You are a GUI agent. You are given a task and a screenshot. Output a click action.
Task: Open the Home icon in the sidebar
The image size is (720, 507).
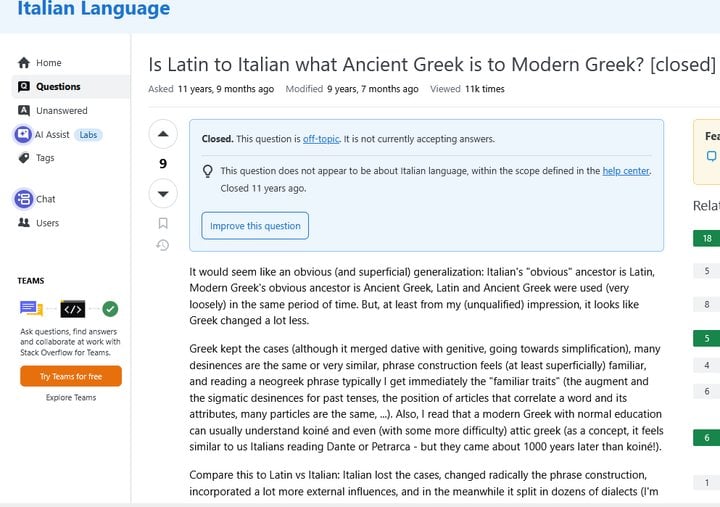(x=24, y=62)
